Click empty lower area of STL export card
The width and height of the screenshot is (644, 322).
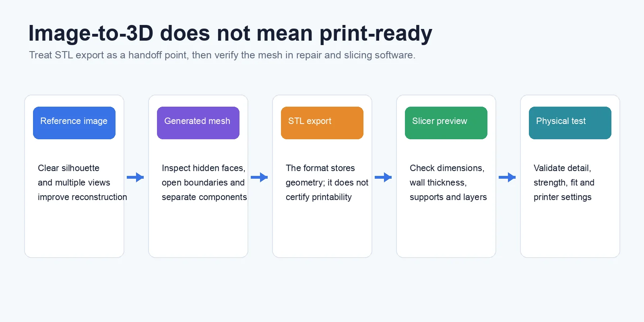322,231
